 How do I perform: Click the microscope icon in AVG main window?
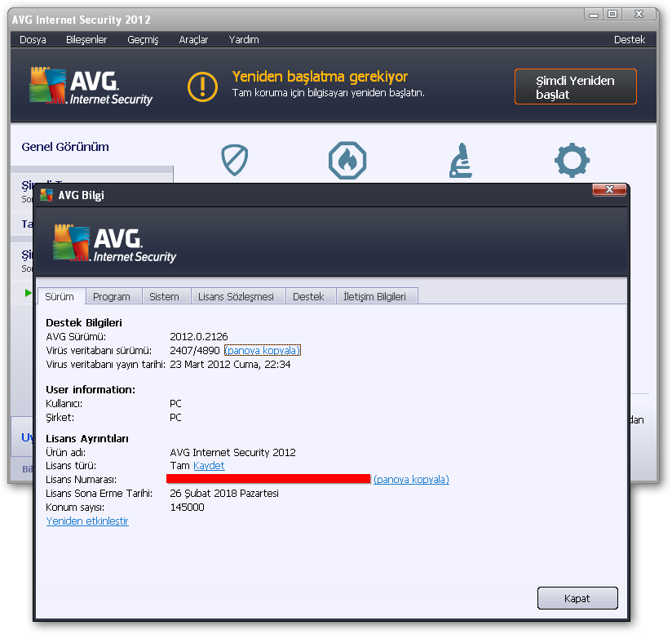point(461,160)
